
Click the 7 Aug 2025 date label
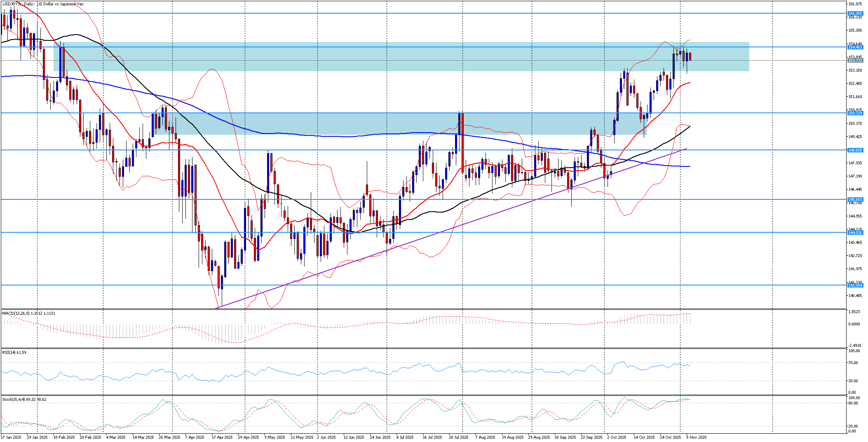coord(485,437)
